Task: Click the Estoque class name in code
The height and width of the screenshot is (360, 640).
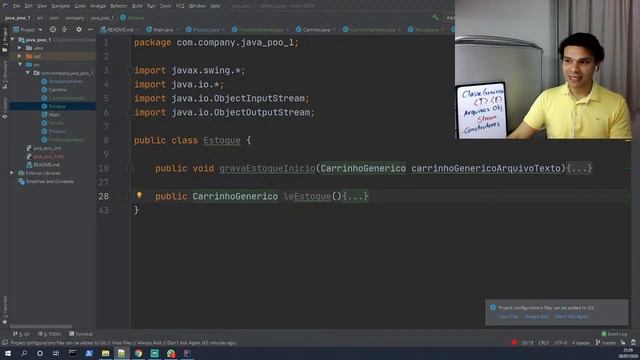Action: [x=222, y=140]
